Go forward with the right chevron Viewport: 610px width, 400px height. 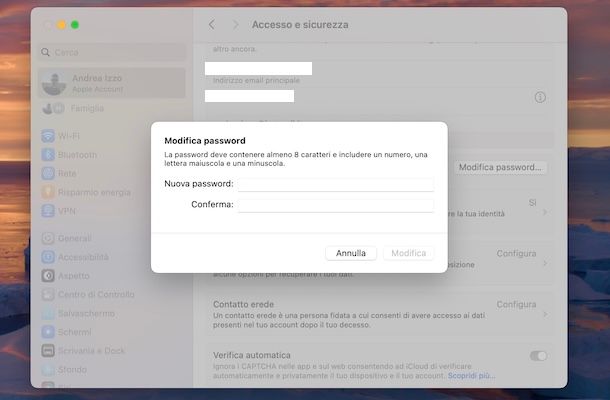point(235,25)
